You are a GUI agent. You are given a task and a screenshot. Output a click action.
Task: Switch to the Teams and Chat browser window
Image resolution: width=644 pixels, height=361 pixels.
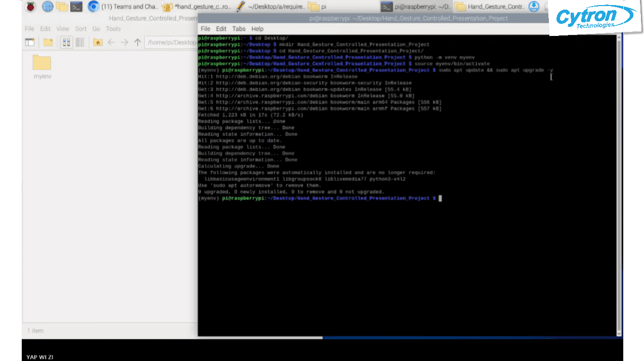(x=123, y=7)
